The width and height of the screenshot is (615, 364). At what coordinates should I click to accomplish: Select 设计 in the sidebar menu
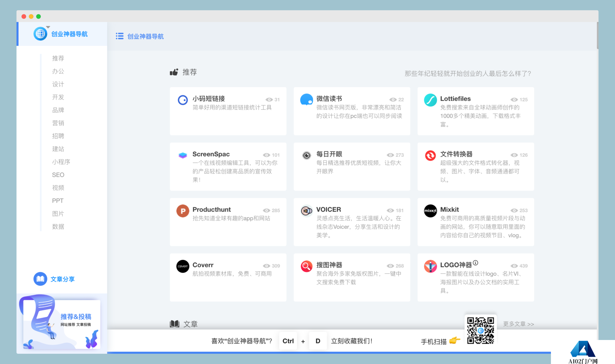click(x=58, y=84)
